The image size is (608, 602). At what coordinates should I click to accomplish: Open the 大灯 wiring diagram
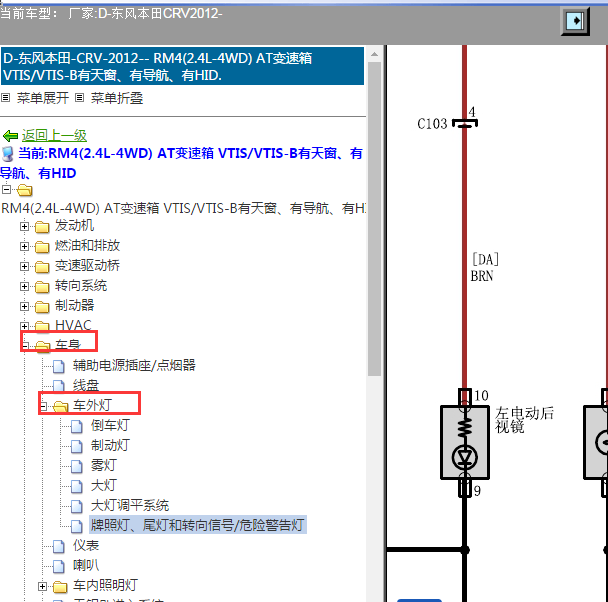104,486
